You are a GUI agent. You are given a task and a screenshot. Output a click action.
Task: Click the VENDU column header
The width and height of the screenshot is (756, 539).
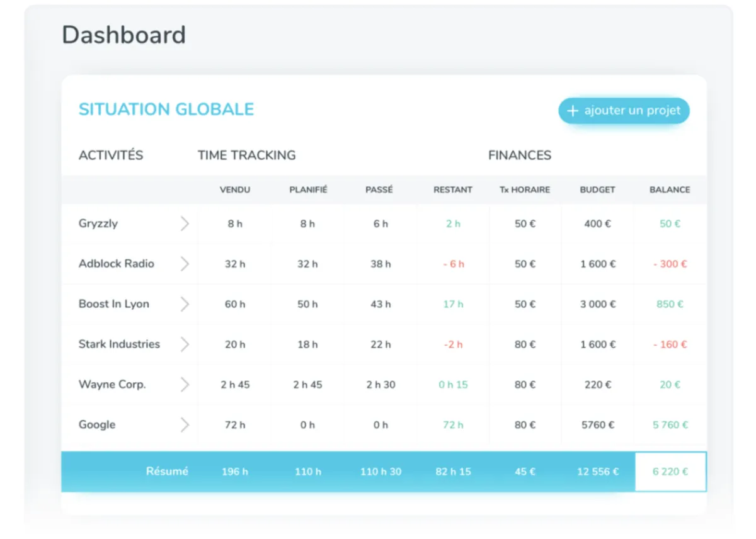point(235,190)
